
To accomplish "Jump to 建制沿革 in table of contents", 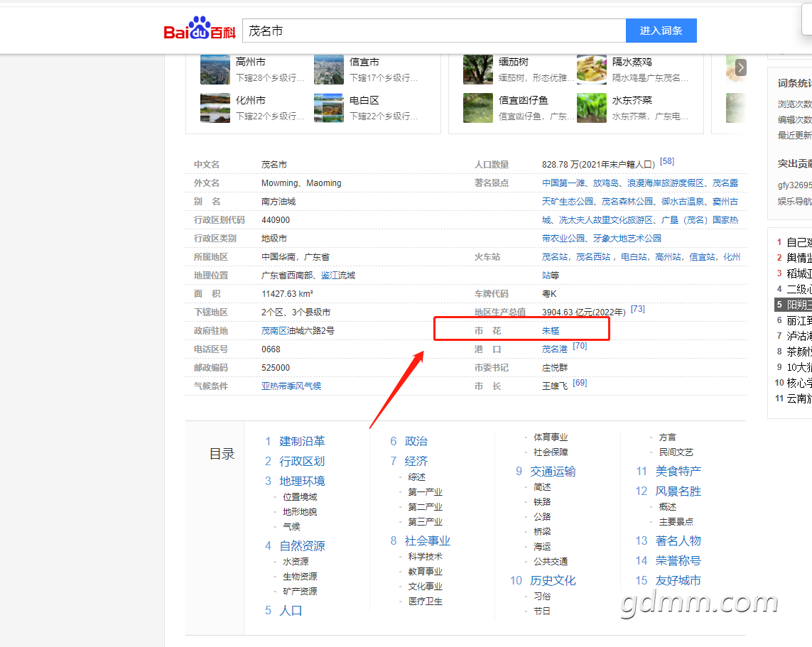I will click(302, 442).
